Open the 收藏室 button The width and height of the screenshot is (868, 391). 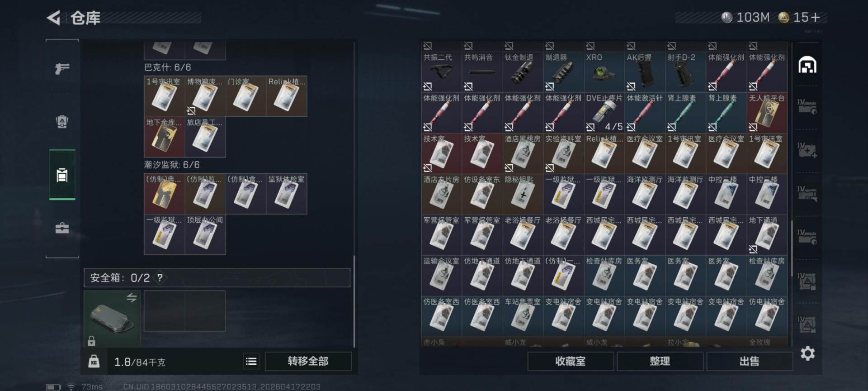pyautogui.click(x=571, y=361)
